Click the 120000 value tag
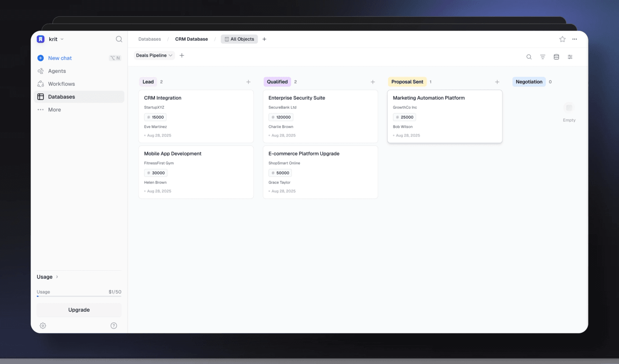The image size is (619, 364). pyautogui.click(x=281, y=117)
